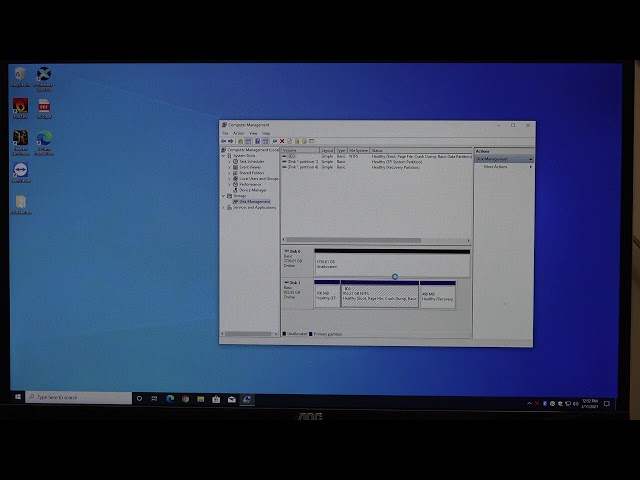This screenshot has width=640, height=480.
Task: Collapse the Storage tree node
Action: (x=224, y=196)
